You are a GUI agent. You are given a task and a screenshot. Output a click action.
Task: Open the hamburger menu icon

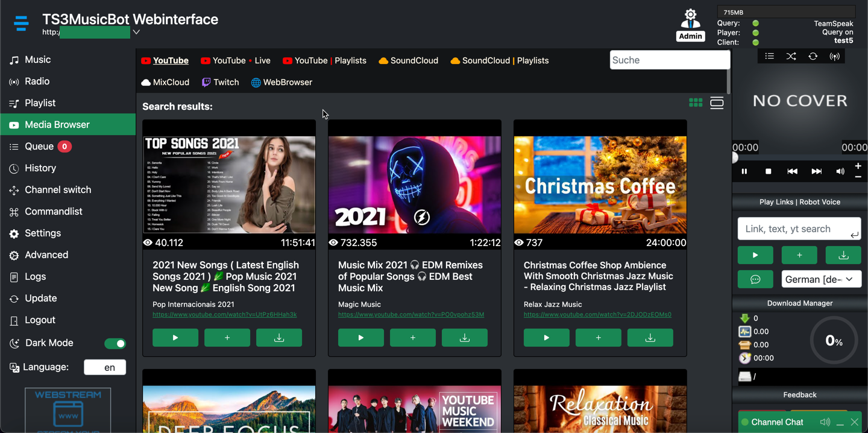(x=21, y=24)
